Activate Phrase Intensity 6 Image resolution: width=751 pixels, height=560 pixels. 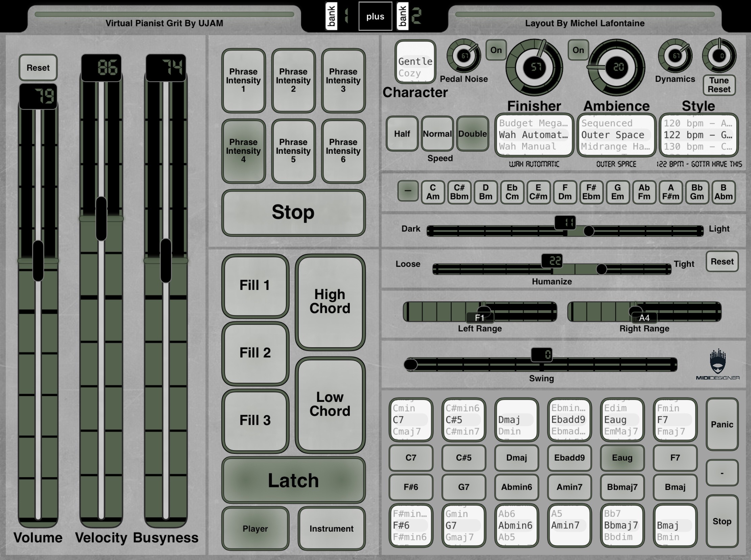[343, 151]
